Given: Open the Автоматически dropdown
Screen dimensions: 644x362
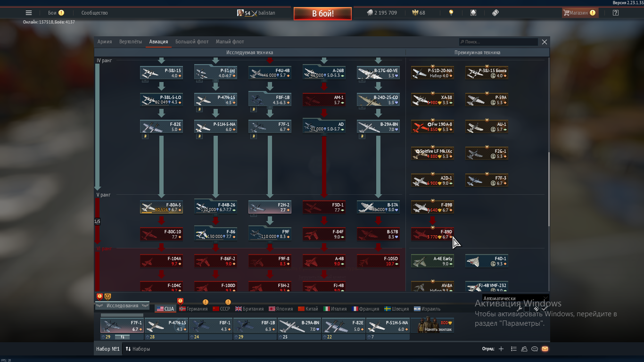Looking at the screenshot, I should point(515,298).
